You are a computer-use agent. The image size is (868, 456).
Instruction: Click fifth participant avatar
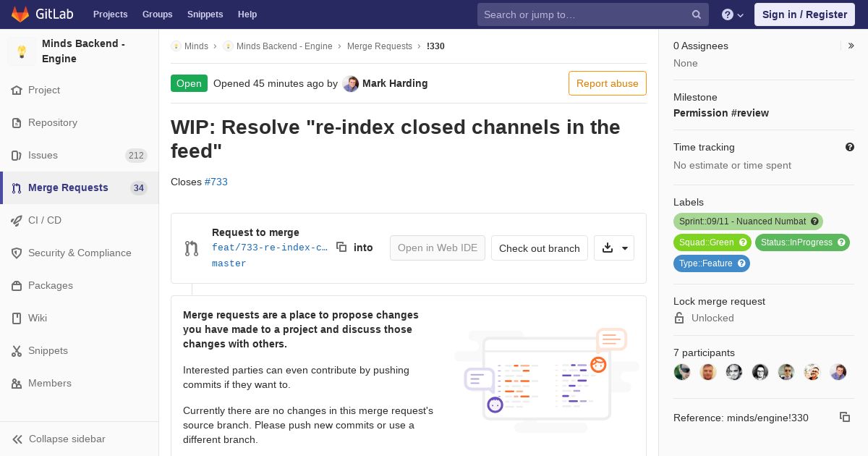[786, 372]
